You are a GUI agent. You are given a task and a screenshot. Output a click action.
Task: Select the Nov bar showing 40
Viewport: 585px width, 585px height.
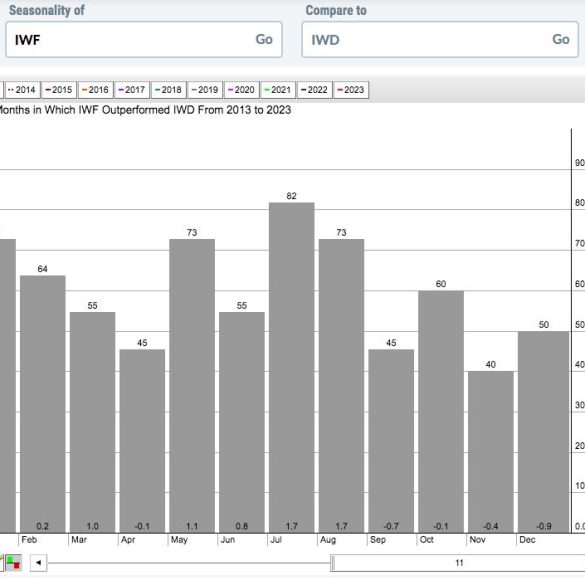pyautogui.click(x=491, y=452)
